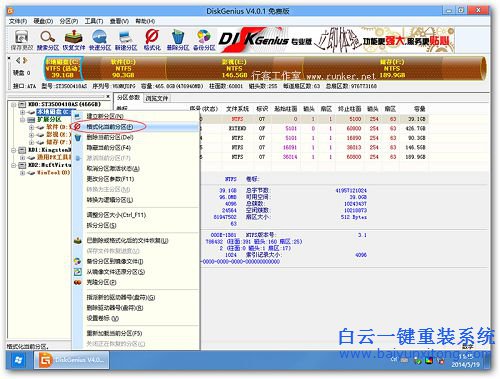Select the 软件(D:) 90.3GB partition bar segment
Screen dimensions: 500x379
point(123,68)
